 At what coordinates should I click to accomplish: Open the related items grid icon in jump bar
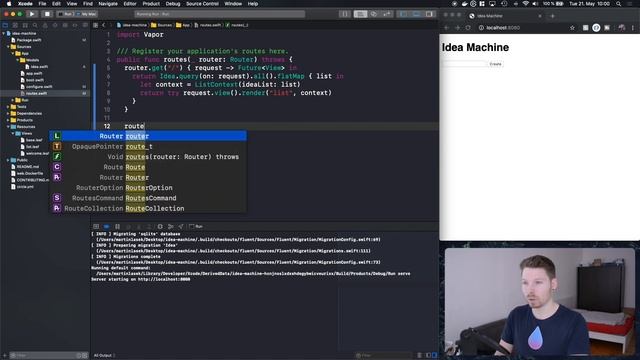point(95,25)
